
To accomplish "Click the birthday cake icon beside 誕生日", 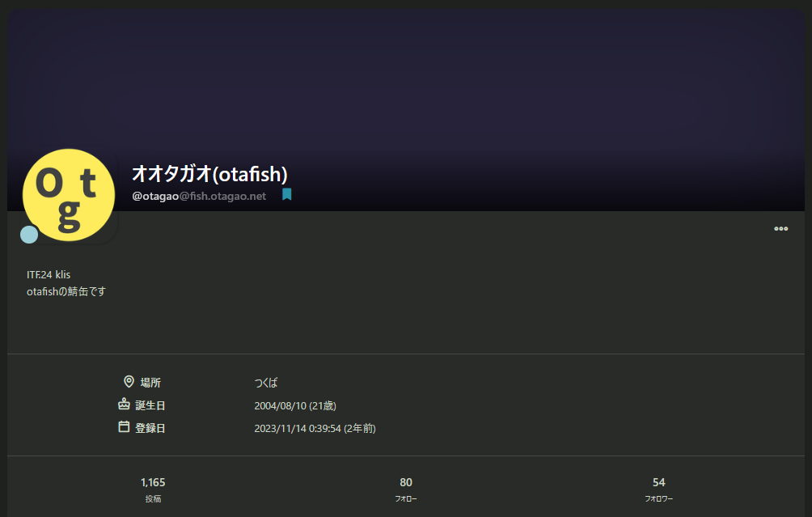I will (122, 405).
